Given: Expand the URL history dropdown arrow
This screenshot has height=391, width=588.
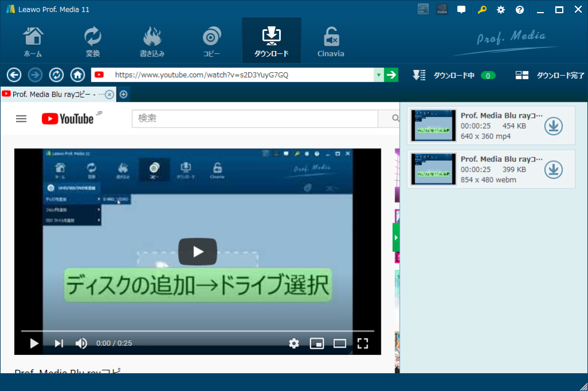Looking at the screenshot, I should (379, 75).
